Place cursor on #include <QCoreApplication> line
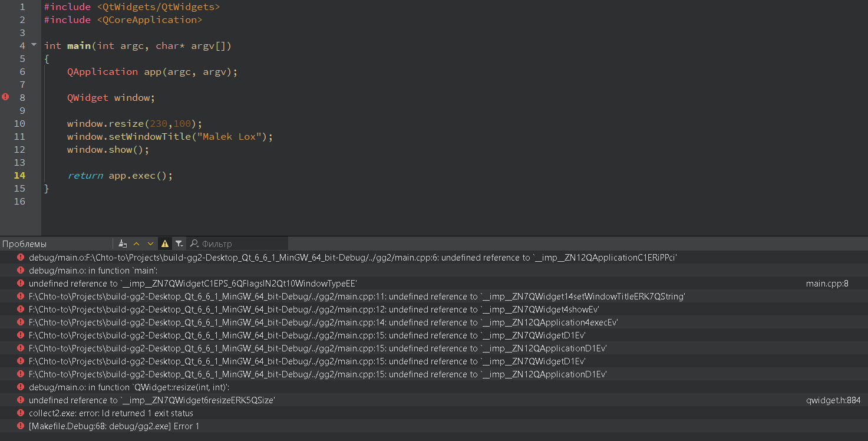The height and width of the screenshot is (441, 868). [x=123, y=19]
